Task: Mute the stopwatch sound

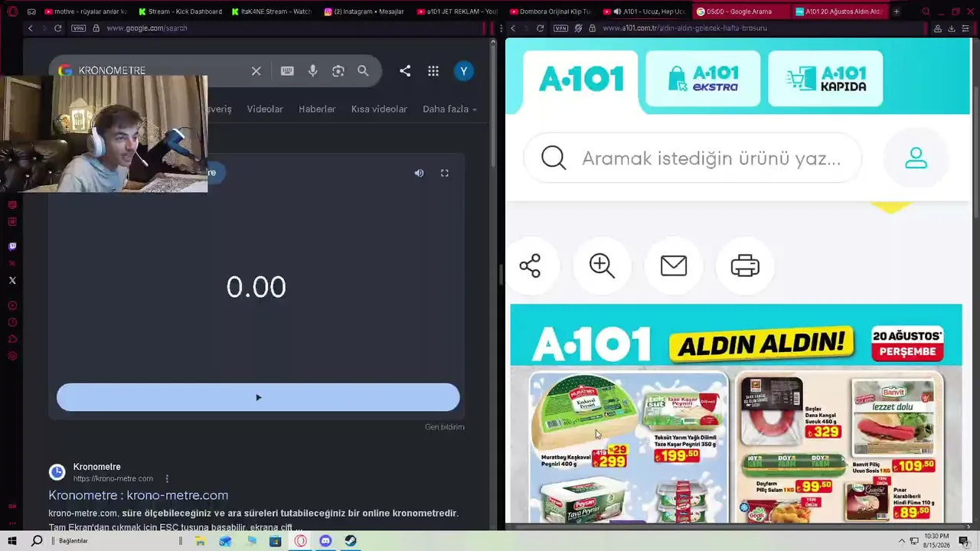Action: point(419,173)
